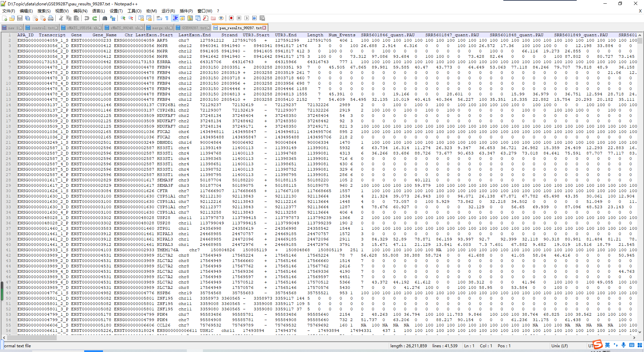Image resolution: width=644 pixels, height=352 pixels.
Task: Click the Run Macro Multiple Times icon
Action: (254, 18)
